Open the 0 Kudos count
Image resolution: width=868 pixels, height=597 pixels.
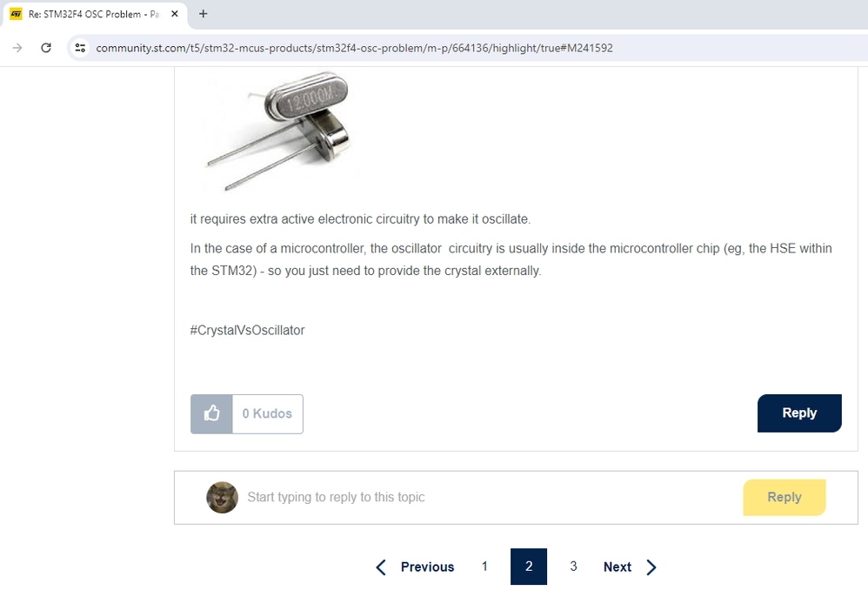point(267,413)
